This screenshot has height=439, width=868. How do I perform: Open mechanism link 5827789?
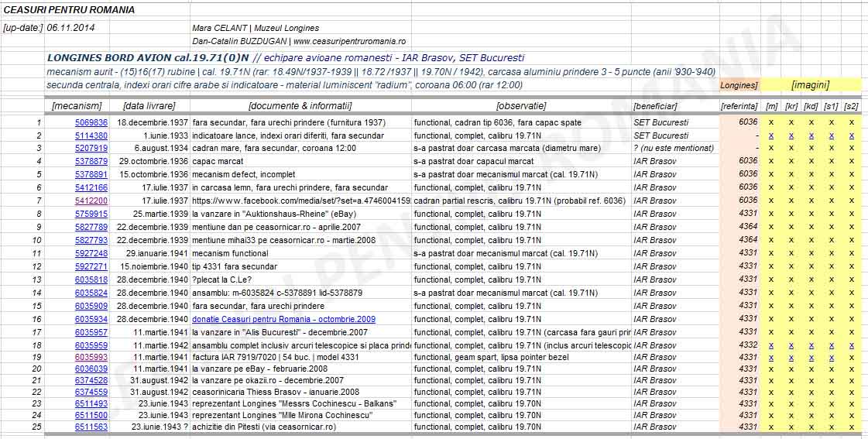91,227
